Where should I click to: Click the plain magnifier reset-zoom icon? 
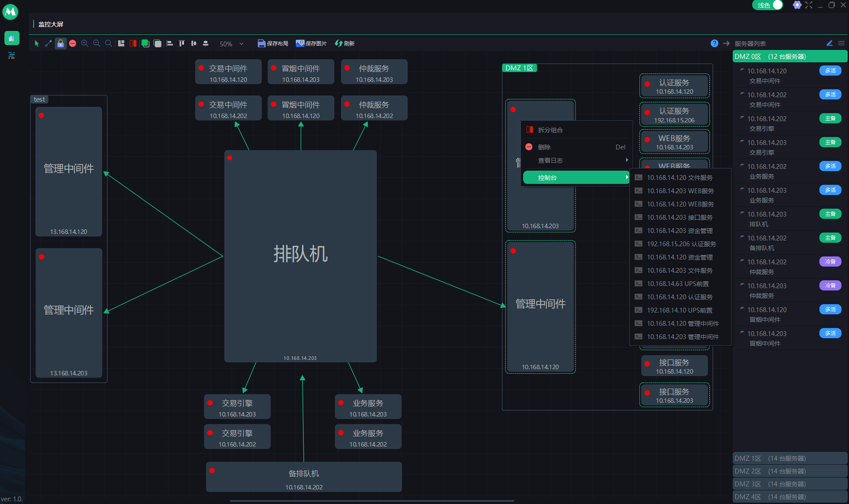coord(108,43)
